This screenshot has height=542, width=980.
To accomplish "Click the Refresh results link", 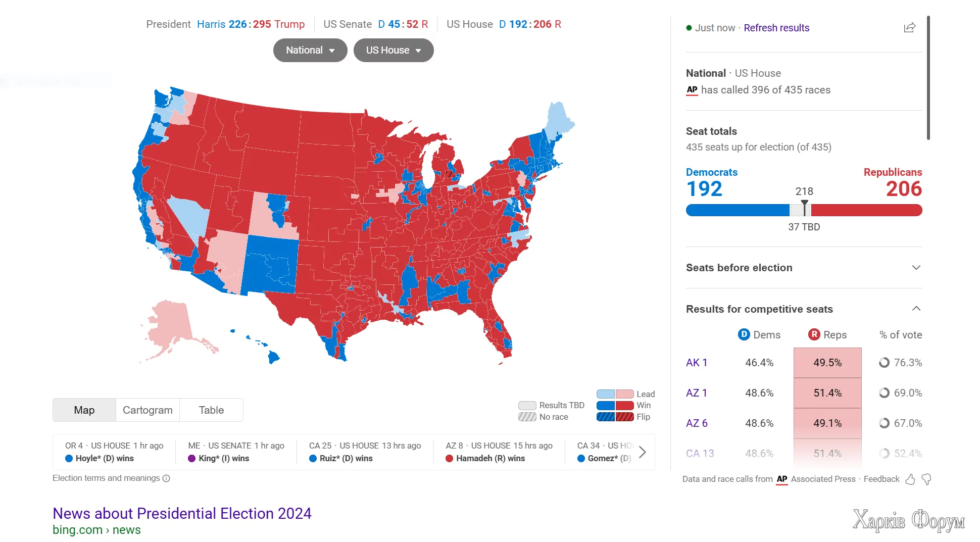I will 776,28.
